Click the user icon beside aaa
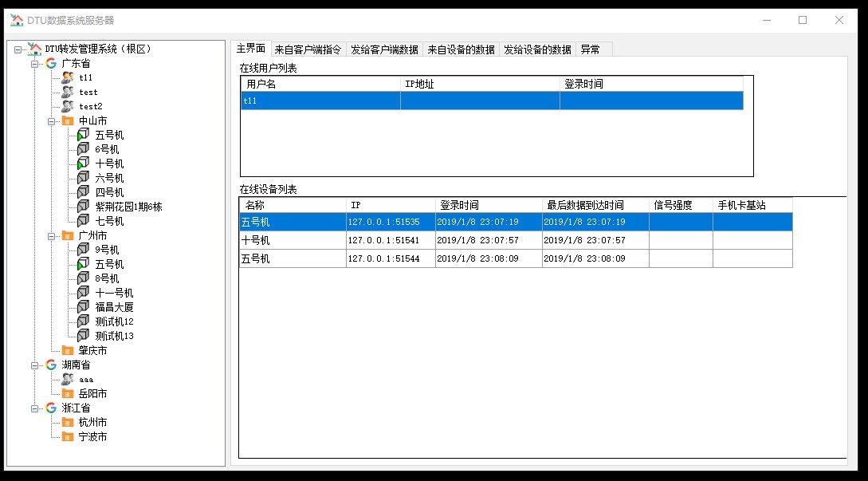Screen dimensions: 868x481 click(x=68, y=379)
